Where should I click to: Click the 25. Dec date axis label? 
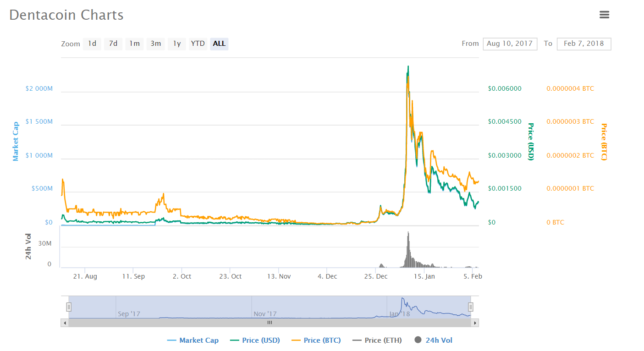[x=375, y=276]
